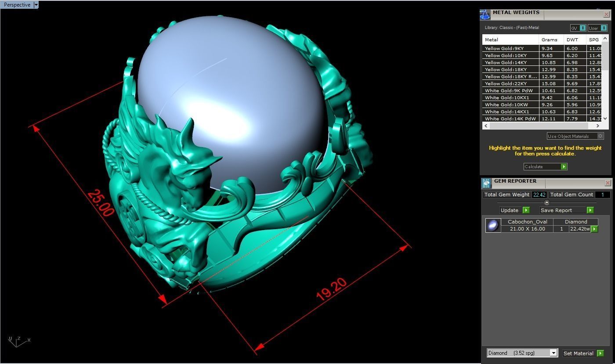Click the Calculate button
615x364 pixels.
point(545,166)
